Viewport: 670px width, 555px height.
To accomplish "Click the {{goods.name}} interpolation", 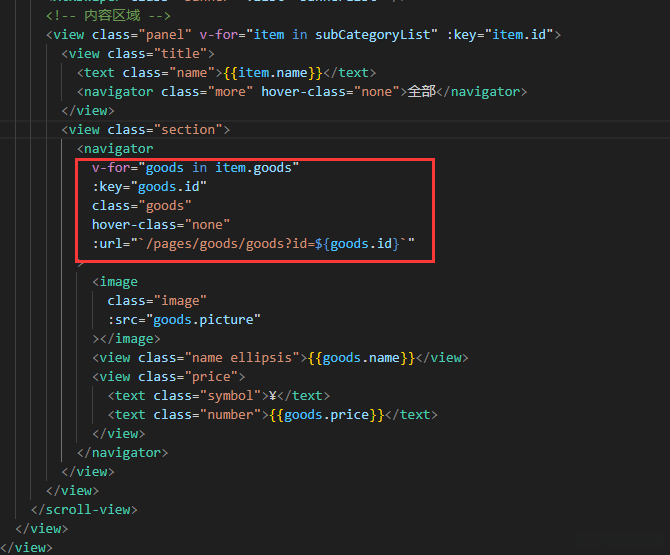I will click(361, 358).
